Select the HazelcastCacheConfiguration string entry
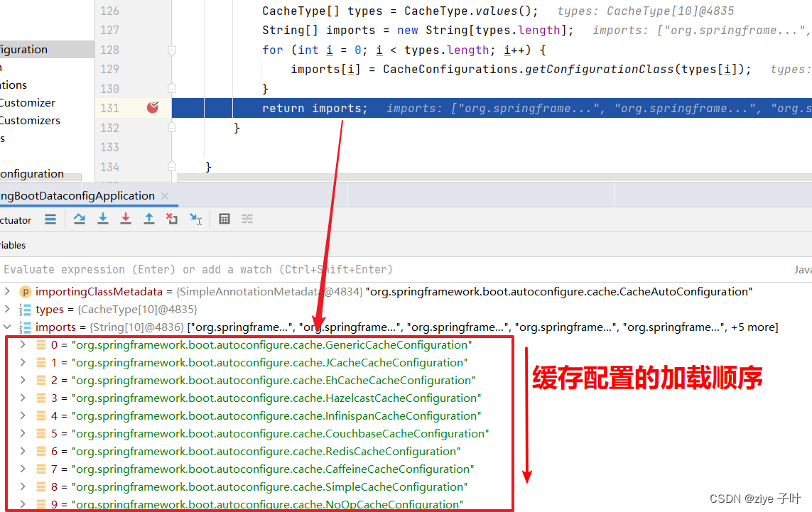This screenshot has width=812, height=512. tap(276, 398)
